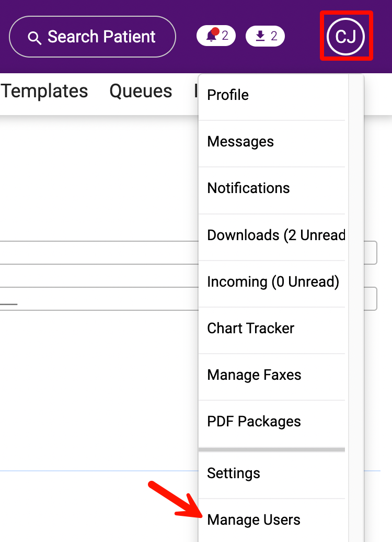This screenshot has height=542, width=392.
Task: Click the downloads tray icon badge
Action: click(x=265, y=36)
